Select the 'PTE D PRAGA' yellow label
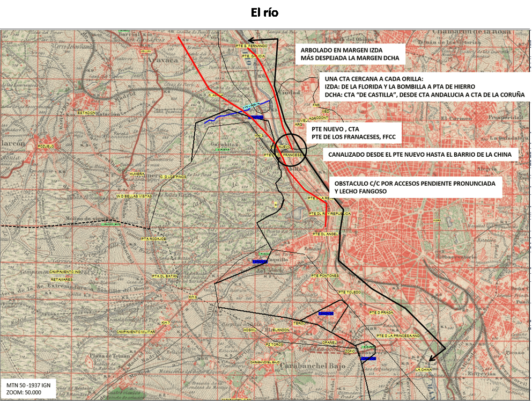This screenshot has height=401, width=532. [381, 312]
